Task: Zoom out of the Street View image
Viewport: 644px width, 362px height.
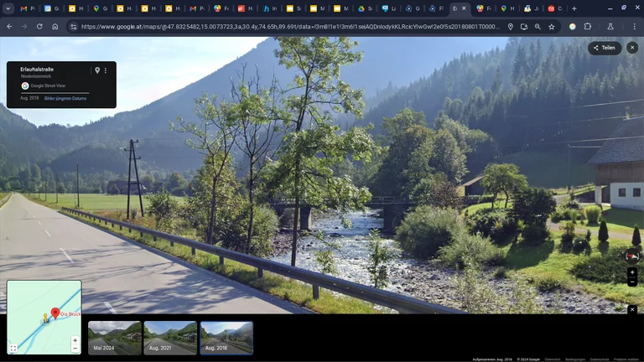Action: [x=632, y=282]
